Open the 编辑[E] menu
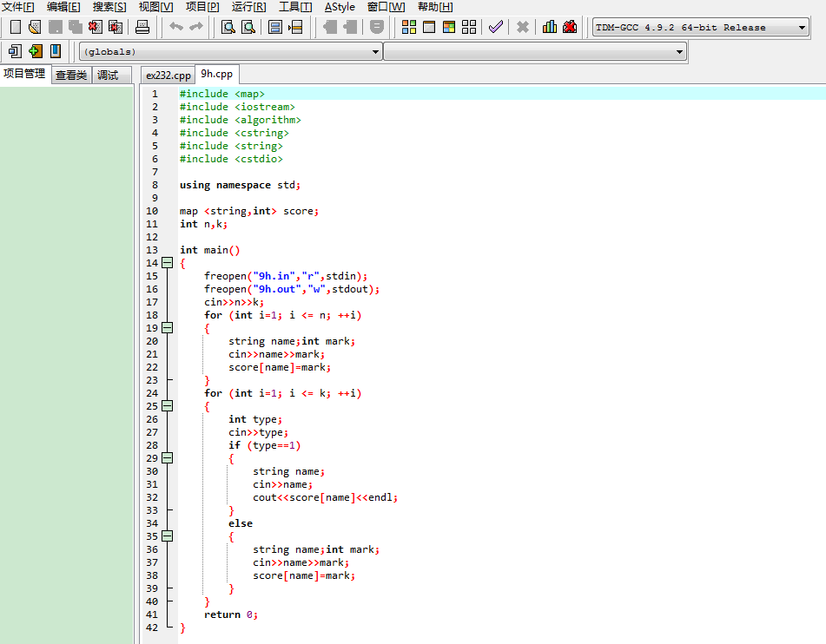826x644 pixels. (x=63, y=7)
